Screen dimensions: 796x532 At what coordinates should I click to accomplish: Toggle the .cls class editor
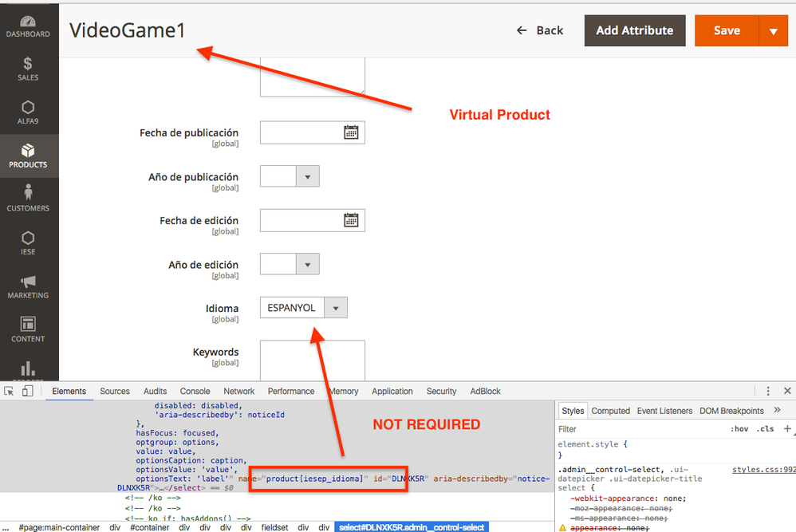coord(765,429)
